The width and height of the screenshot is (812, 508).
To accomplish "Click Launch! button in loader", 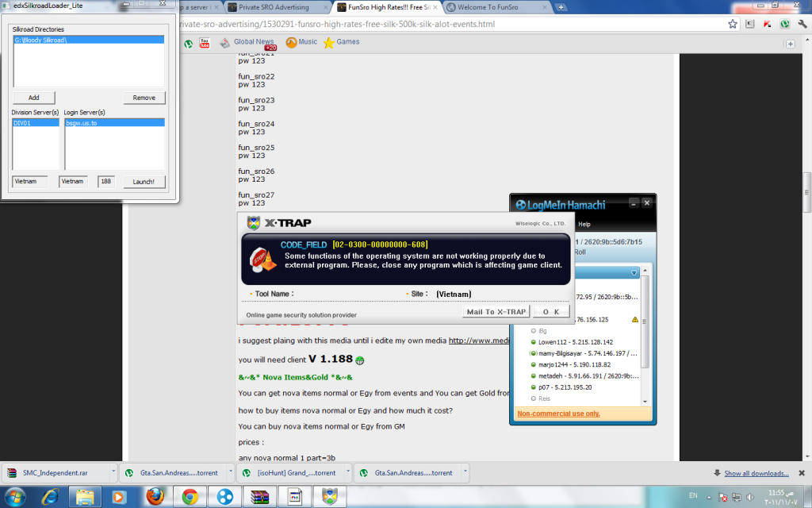I will tap(144, 182).
